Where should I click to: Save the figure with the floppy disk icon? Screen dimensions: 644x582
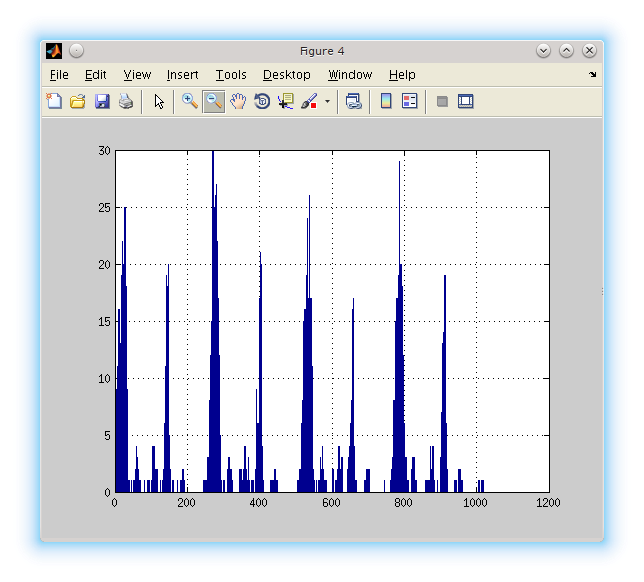[x=102, y=101]
